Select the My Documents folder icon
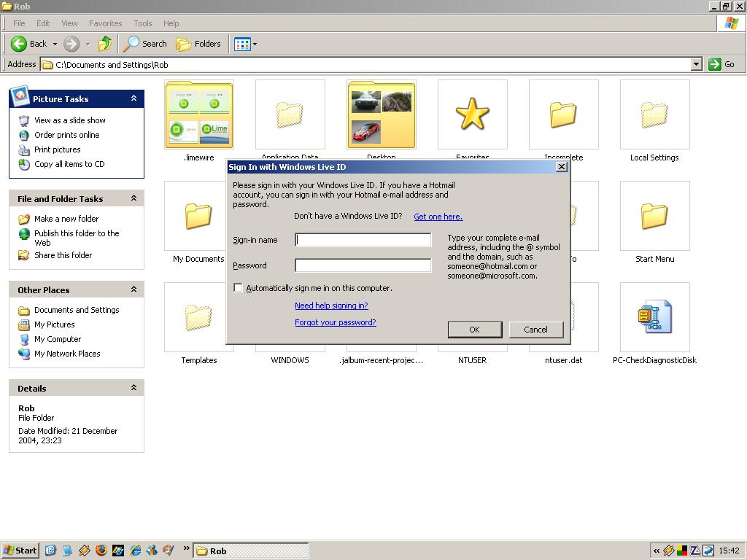747x560 pixels. click(198, 216)
